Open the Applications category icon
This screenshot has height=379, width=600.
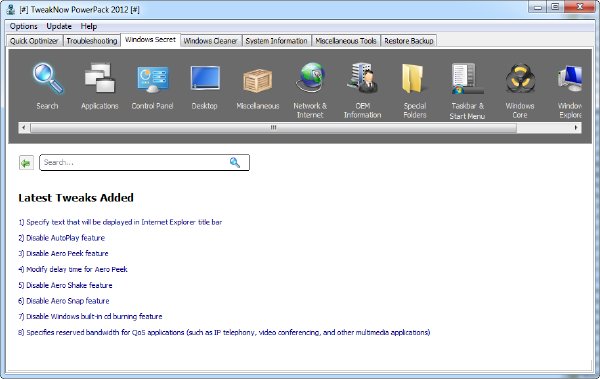[x=99, y=78]
